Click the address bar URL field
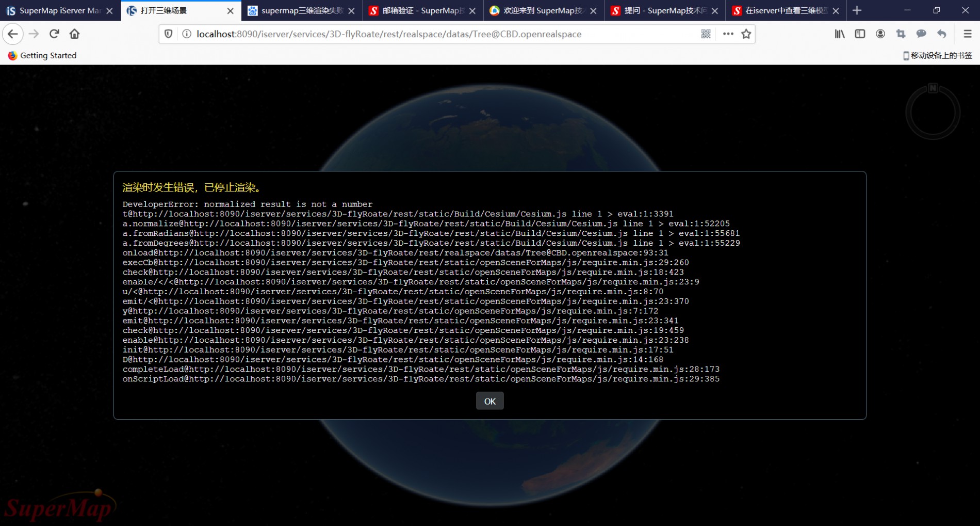This screenshot has width=980, height=526. click(x=389, y=34)
